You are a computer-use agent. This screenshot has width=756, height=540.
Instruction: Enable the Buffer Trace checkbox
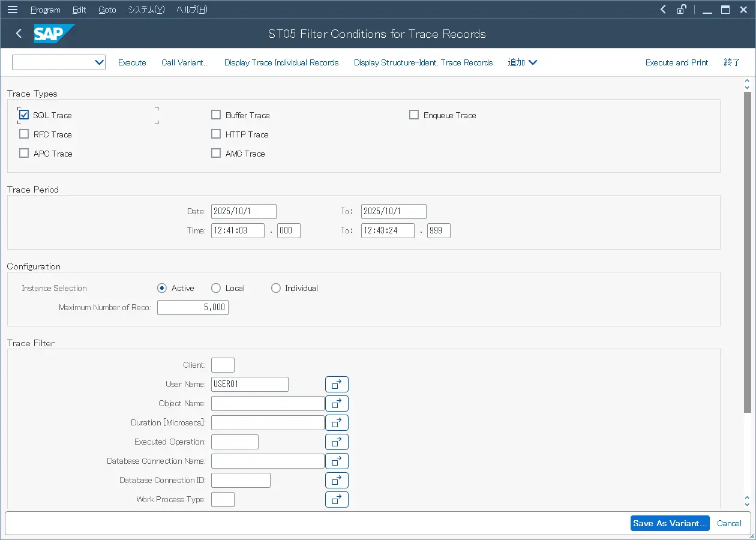click(216, 115)
